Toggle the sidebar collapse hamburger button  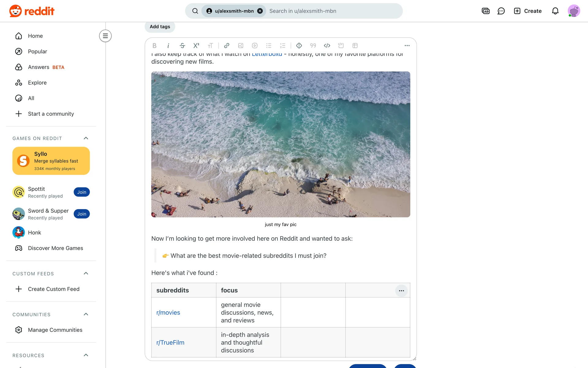click(x=105, y=36)
